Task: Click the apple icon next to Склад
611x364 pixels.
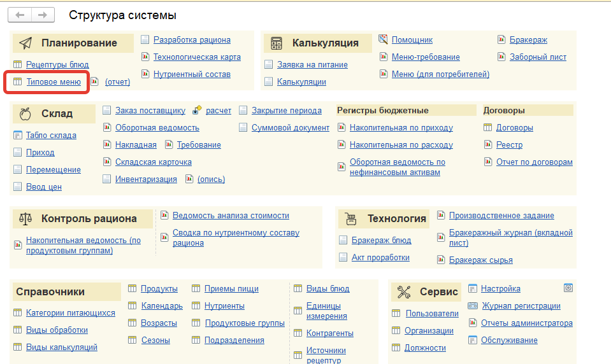Action: [25, 114]
